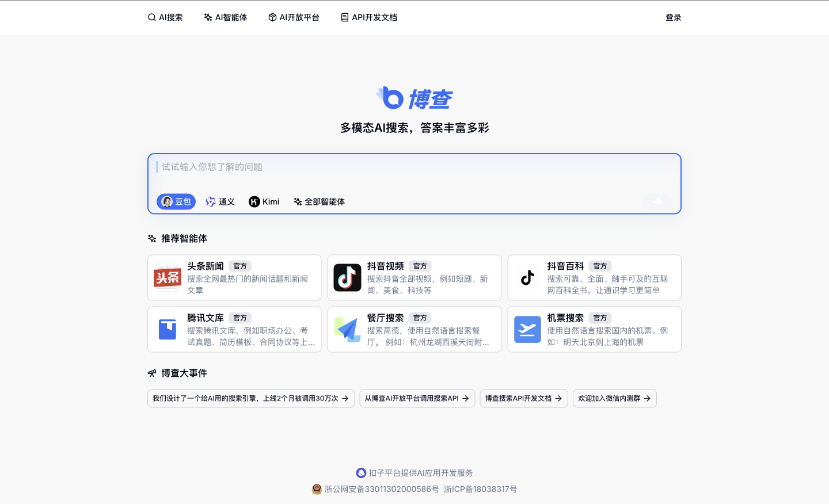
Task: Click the 博查 logo
Action: pos(414,98)
